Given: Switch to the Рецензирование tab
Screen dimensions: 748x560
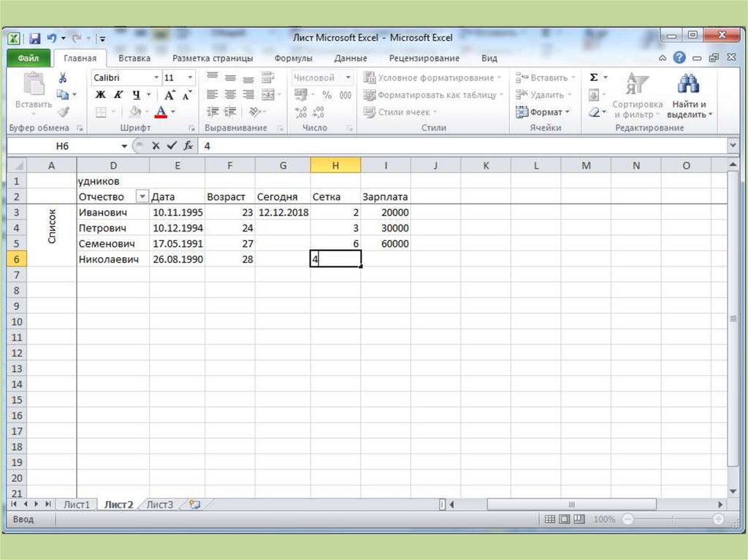Looking at the screenshot, I should click(x=424, y=58).
